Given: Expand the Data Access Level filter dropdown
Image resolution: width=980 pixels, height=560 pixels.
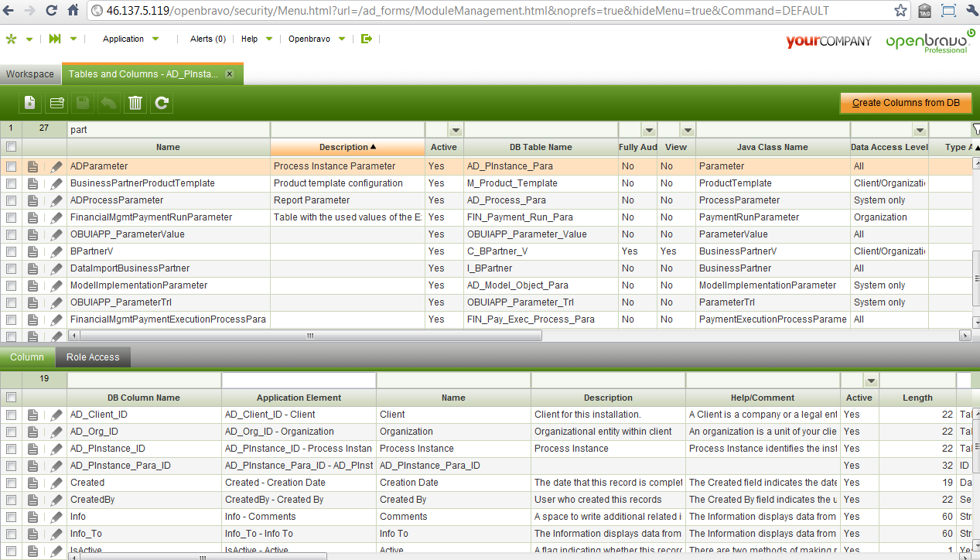Looking at the screenshot, I should (919, 130).
